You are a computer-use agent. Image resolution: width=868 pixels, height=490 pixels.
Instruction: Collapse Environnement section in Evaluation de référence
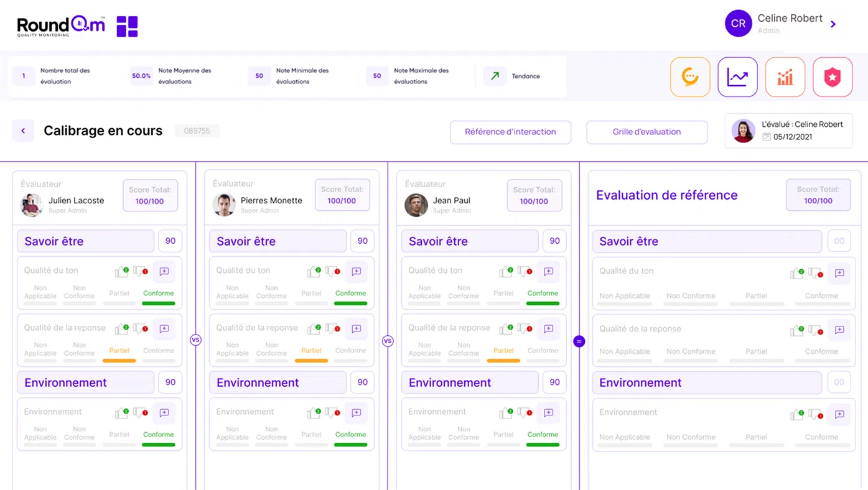(x=707, y=382)
